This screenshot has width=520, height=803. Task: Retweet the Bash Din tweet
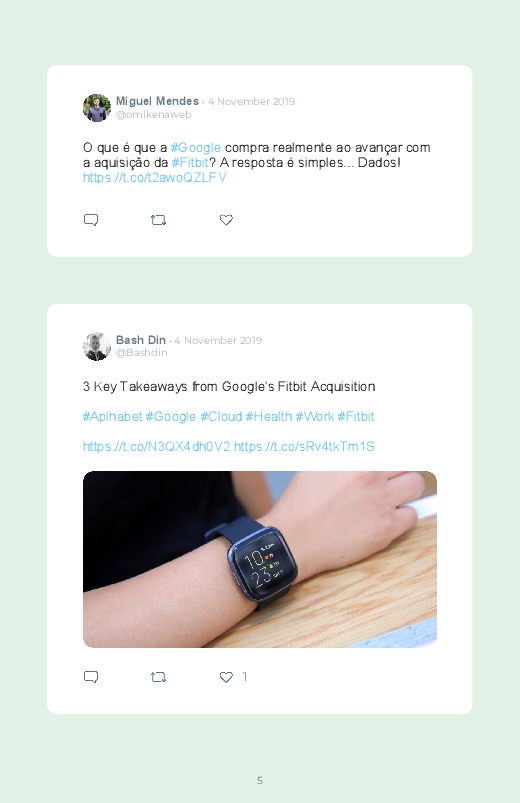(158, 678)
